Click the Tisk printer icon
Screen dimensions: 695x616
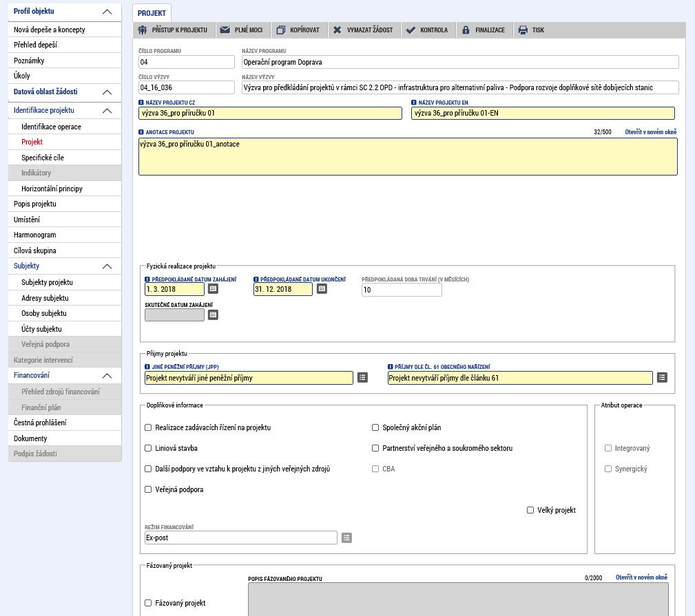point(523,30)
